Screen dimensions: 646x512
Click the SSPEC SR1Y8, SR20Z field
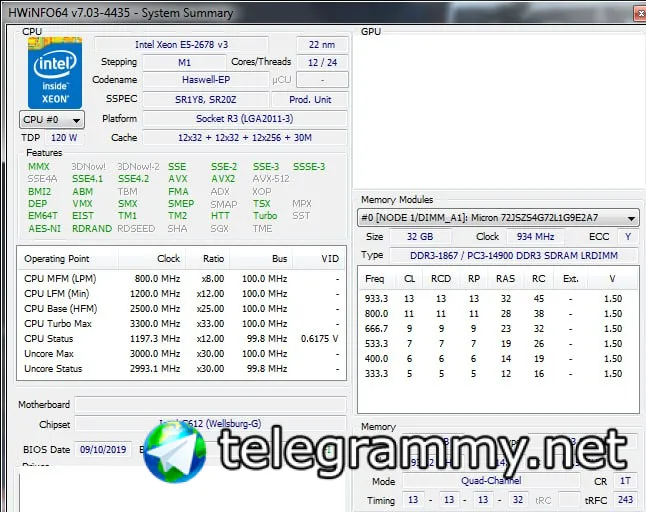click(206, 100)
